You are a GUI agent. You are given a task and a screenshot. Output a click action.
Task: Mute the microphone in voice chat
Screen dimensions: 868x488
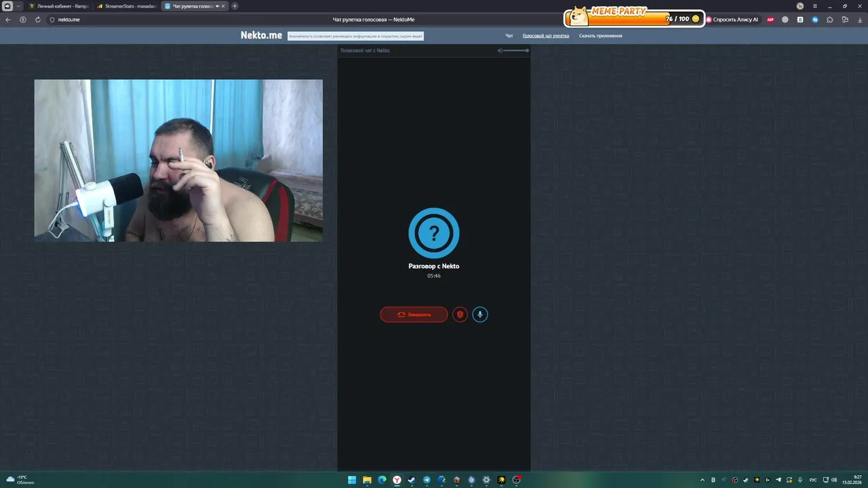[x=480, y=314]
